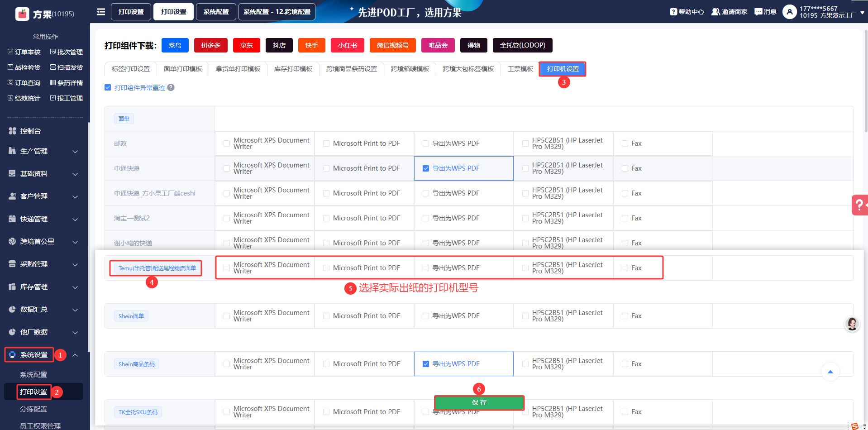Expand 库存管理 menu arrow
This screenshot has width=868, height=430.
pos(75,287)
